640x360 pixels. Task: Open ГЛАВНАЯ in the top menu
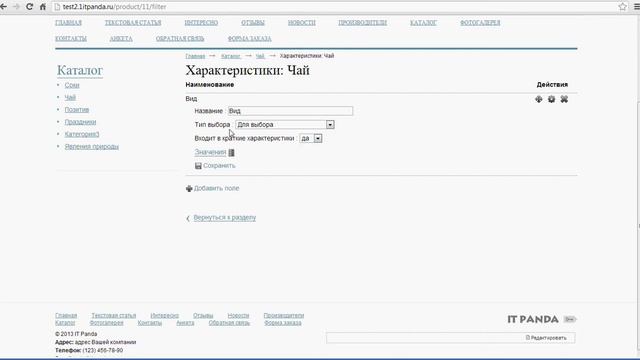69,23
